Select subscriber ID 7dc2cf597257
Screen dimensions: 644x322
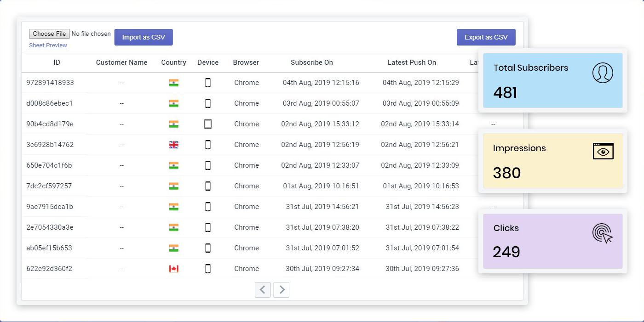pos(49,186)
